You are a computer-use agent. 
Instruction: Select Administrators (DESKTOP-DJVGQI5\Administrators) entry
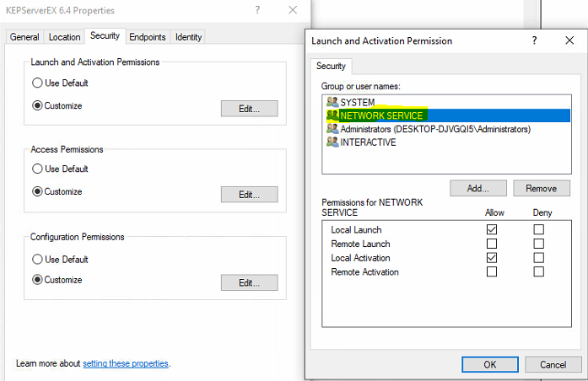click(446, 129)
